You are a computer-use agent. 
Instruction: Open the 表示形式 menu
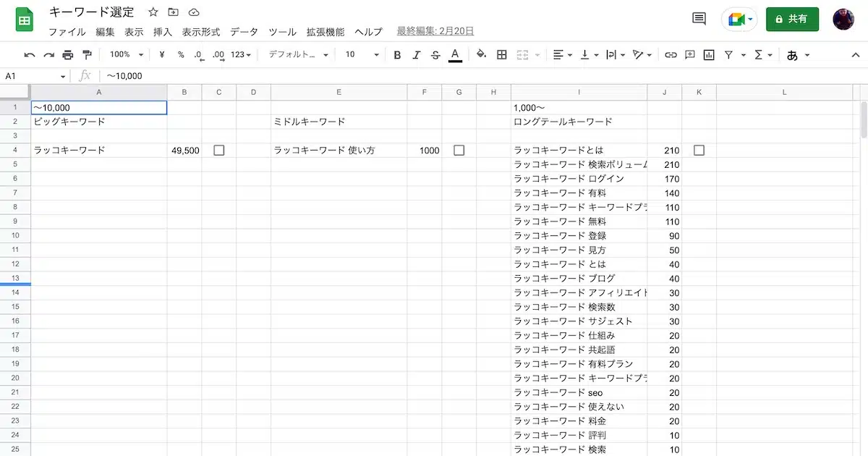pos(201,32)
